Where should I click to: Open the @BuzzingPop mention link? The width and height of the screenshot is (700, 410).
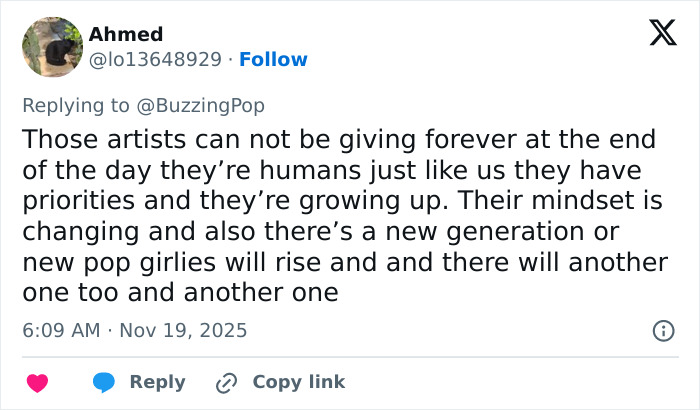click(209, 104)
